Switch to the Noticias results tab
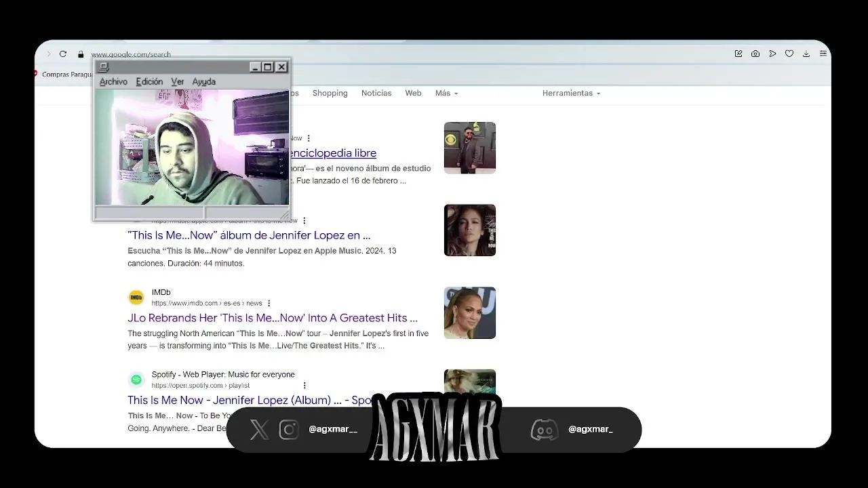Screen dimensions: 868x488 point(376,93)
